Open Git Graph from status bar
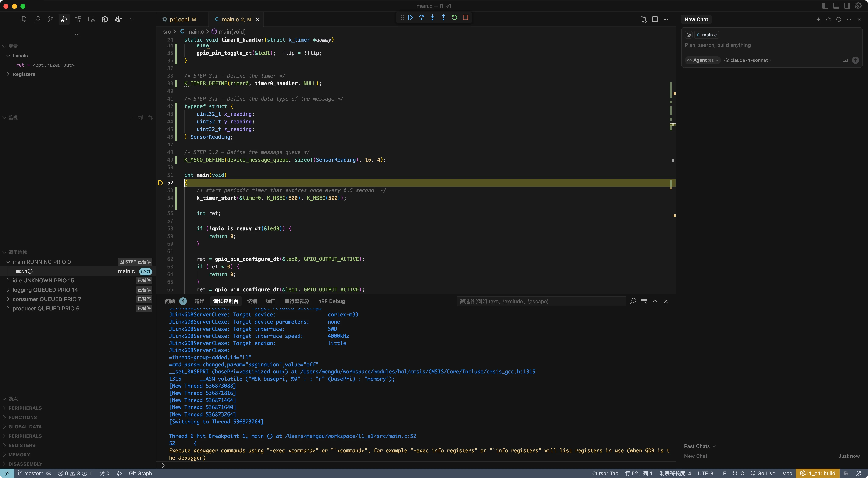Screen dimensions: 868x478 140,473
